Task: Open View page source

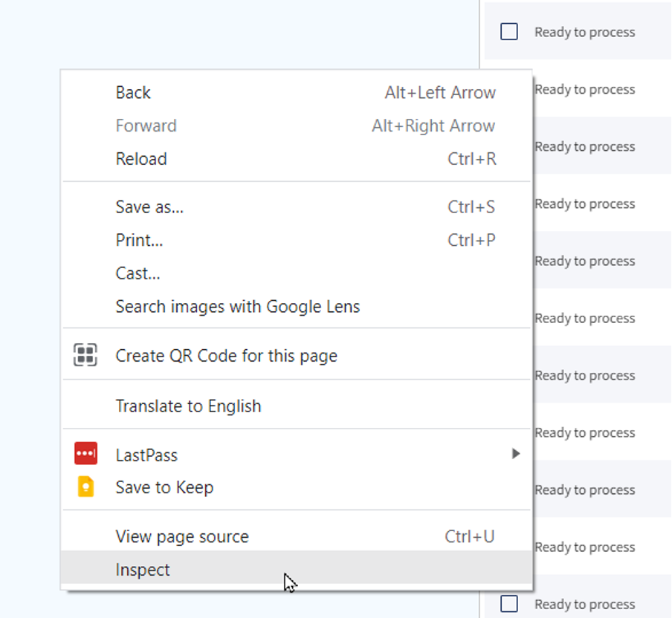Action: tap(182, 536)
